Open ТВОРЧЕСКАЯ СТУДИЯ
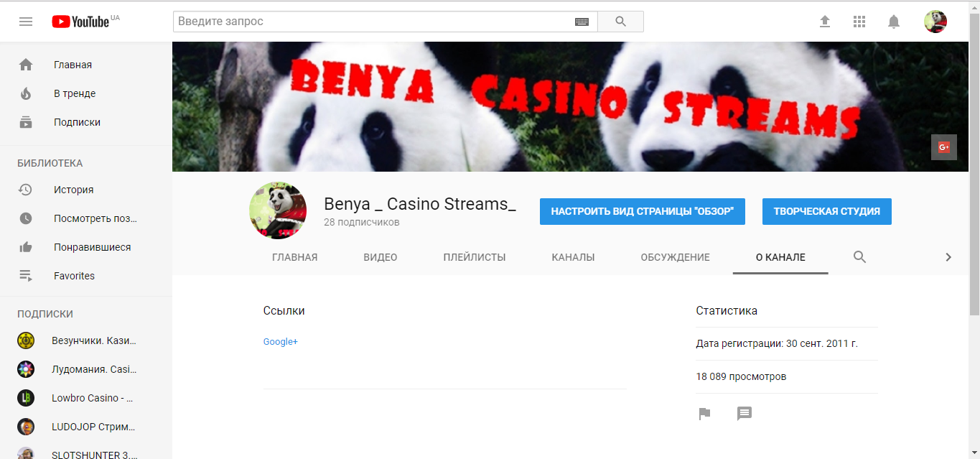This screenshot has width=980, height=459. [827, 211]
